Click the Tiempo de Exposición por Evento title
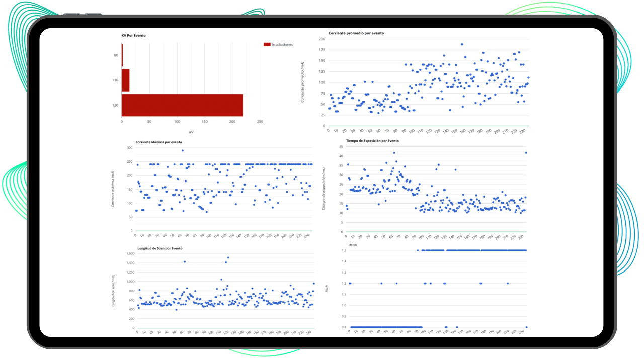Screen dimensions: 644x362 point(372,141)
